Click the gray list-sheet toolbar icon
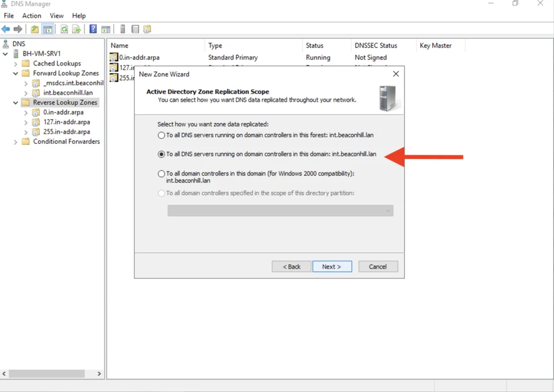The height and width of the screenshot is (392, 554). pyautogui.click(x=135, y=29)
